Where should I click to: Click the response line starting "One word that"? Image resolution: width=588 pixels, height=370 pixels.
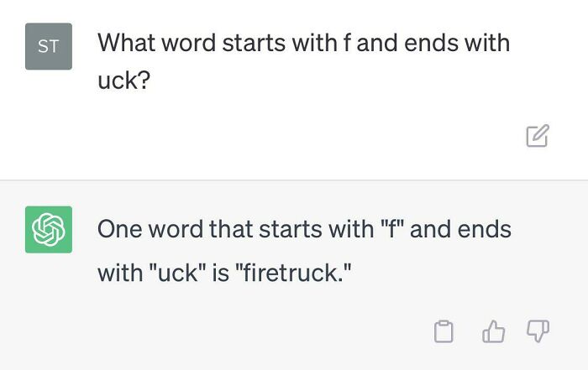click(304, 229)
